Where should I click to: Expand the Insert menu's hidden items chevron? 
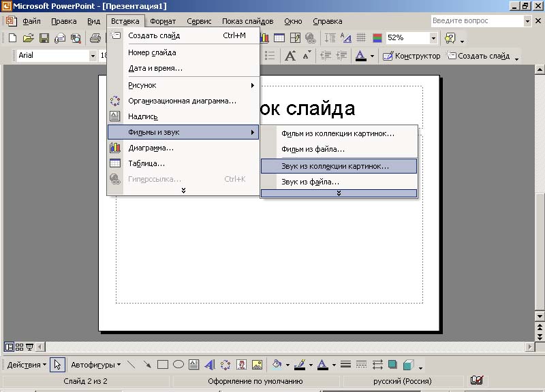point(183,191)
